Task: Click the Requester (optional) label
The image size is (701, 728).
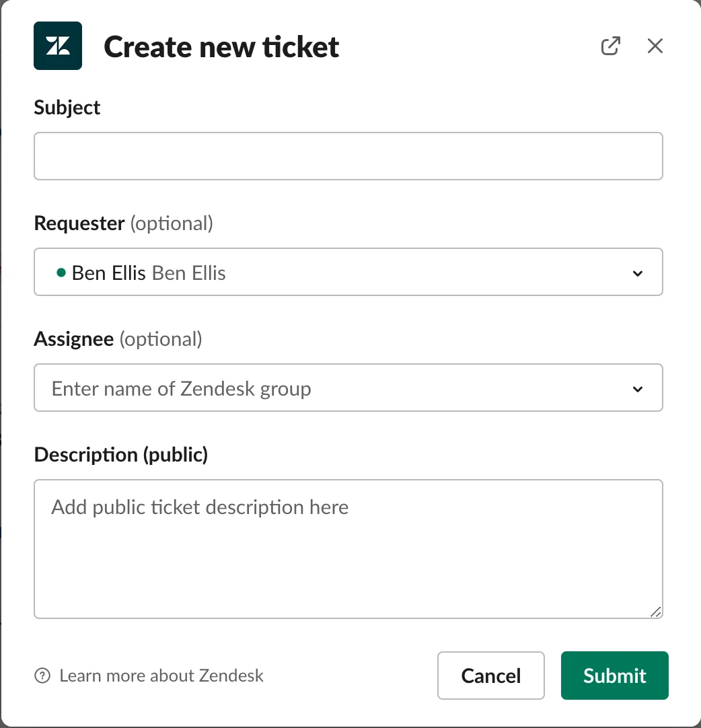Action: coord(123,223)
